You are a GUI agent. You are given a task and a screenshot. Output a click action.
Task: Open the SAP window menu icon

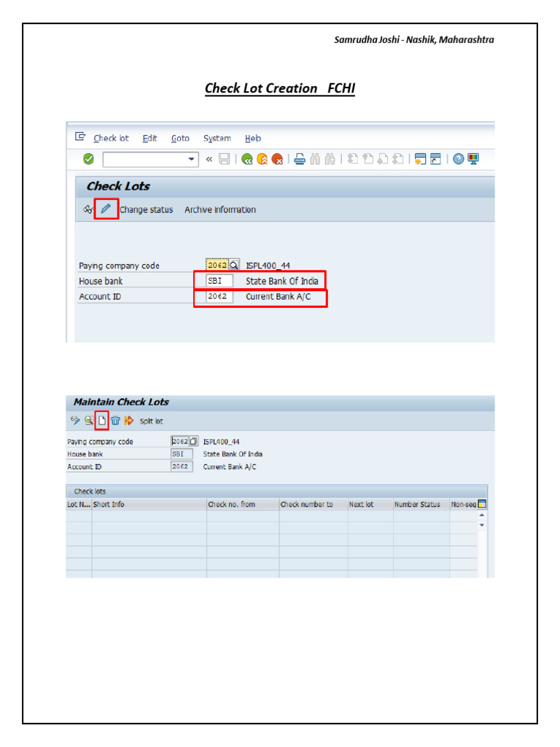80,137
